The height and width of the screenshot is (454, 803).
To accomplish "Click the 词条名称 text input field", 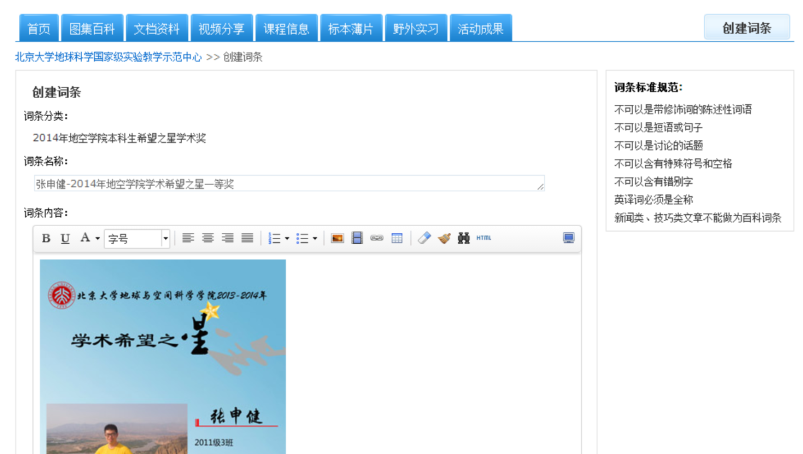I will pyautogui.click(x=288, y=184).
